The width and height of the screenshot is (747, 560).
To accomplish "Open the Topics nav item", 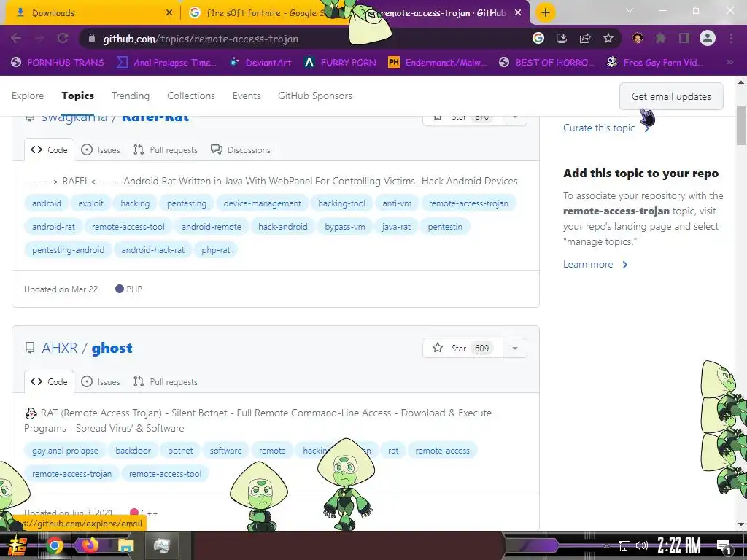I will click(77, 96).
